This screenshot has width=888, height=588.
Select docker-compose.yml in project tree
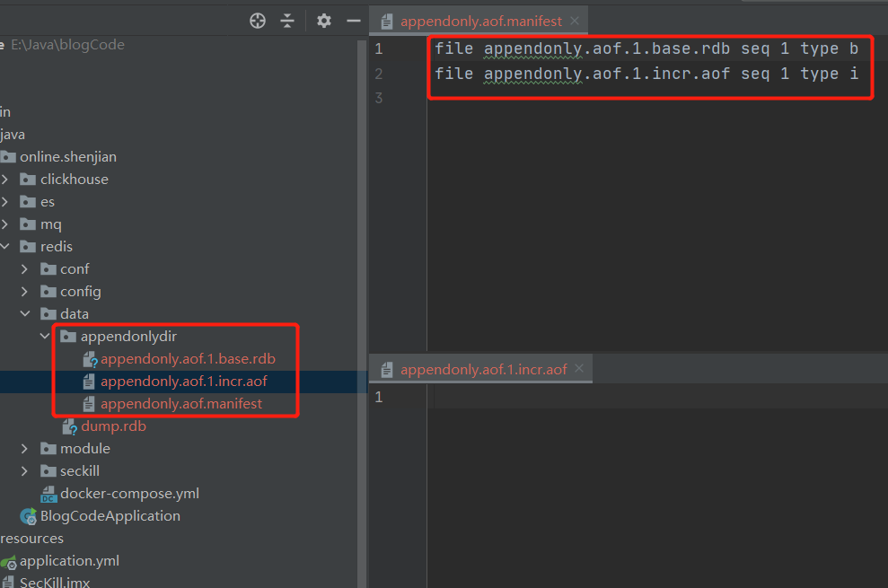tap(129, 494)
